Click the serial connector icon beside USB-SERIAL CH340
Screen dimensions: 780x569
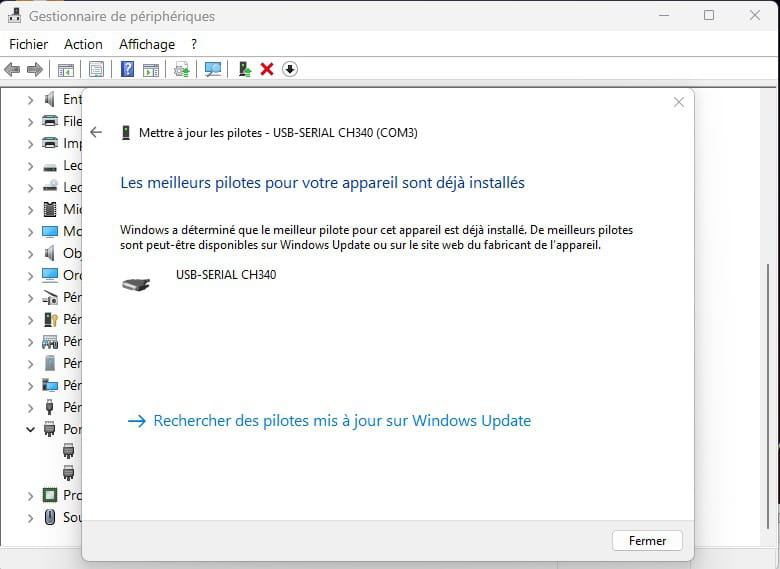136,284
